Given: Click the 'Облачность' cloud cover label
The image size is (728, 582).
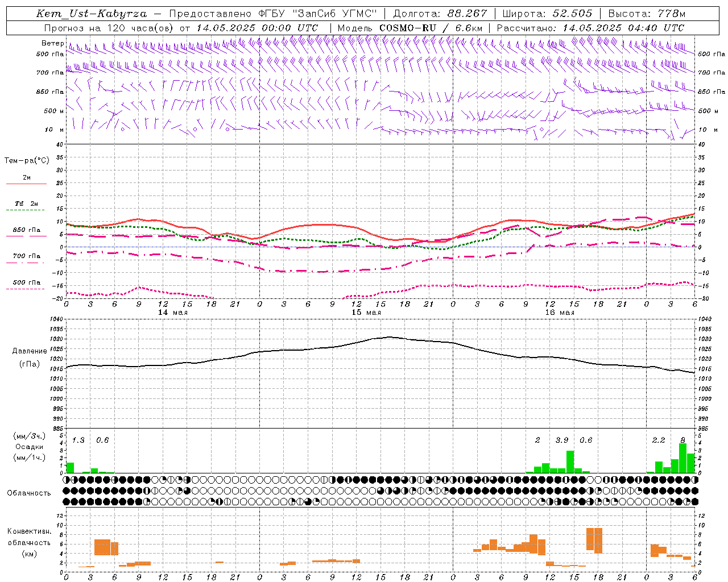Looking at the screenshot, I should click(x=29, y=493).
